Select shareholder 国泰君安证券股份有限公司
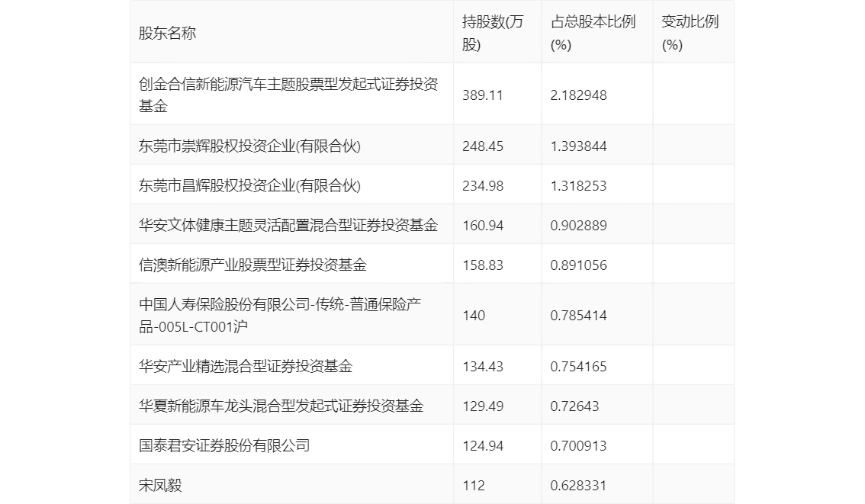This screenshot has width=865, height=504. pos(224,445)
